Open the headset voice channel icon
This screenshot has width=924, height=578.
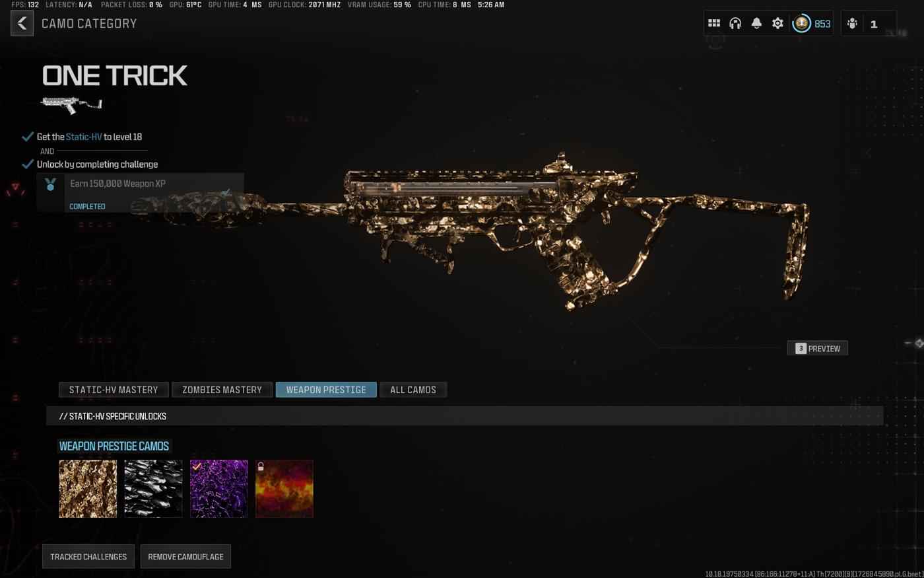pos(735,24)
